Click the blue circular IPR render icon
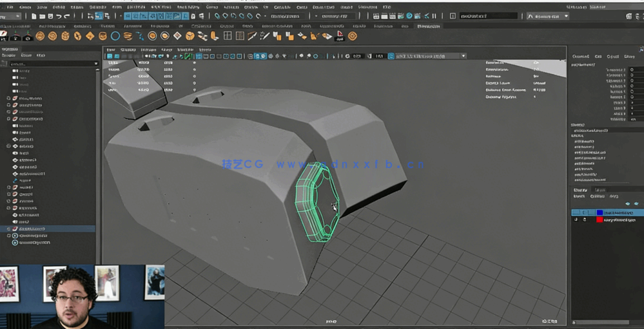Image resolution: width=644 pixels, height=329 pixels. coord(409,15)
